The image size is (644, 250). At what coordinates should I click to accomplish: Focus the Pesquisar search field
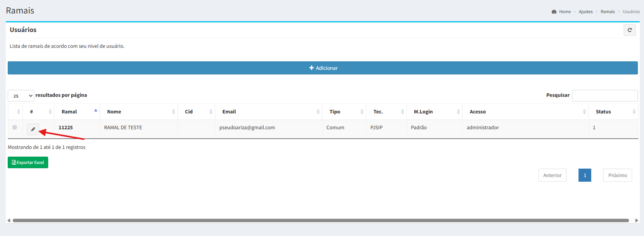pos(604,96)
